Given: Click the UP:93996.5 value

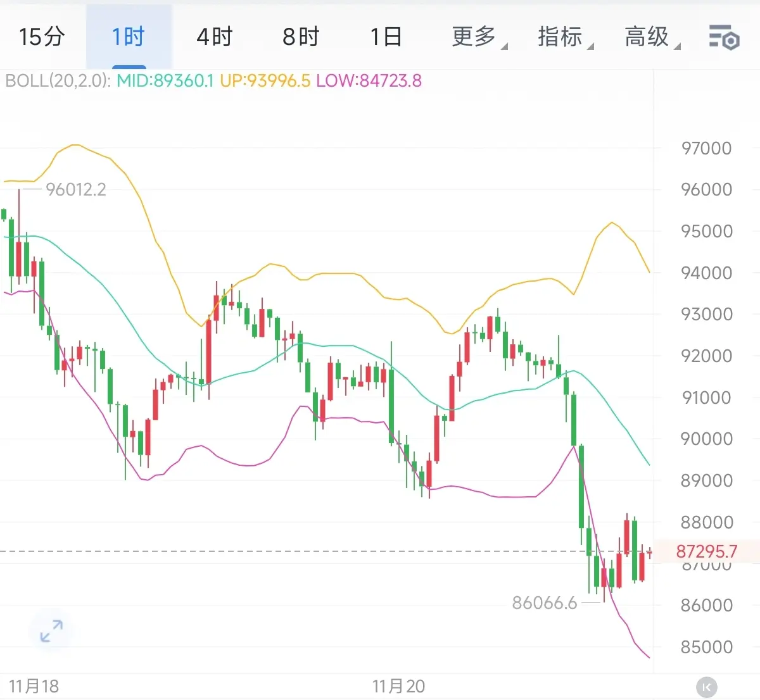Looking at the screenshot, I should coord(265,81).
